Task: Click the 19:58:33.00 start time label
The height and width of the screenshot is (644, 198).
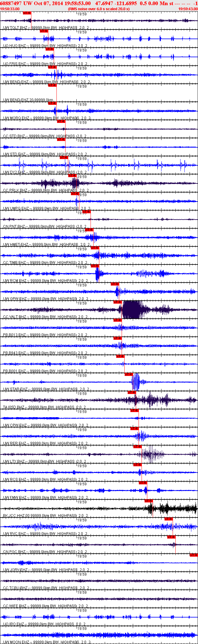Action: [x=10, y=9]
